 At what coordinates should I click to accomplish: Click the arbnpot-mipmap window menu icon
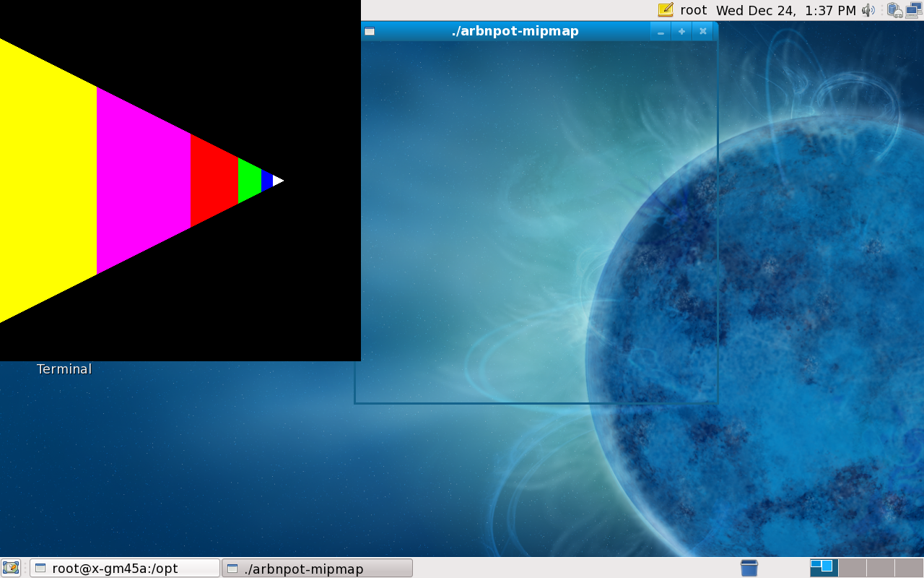(x=370, y=31)
